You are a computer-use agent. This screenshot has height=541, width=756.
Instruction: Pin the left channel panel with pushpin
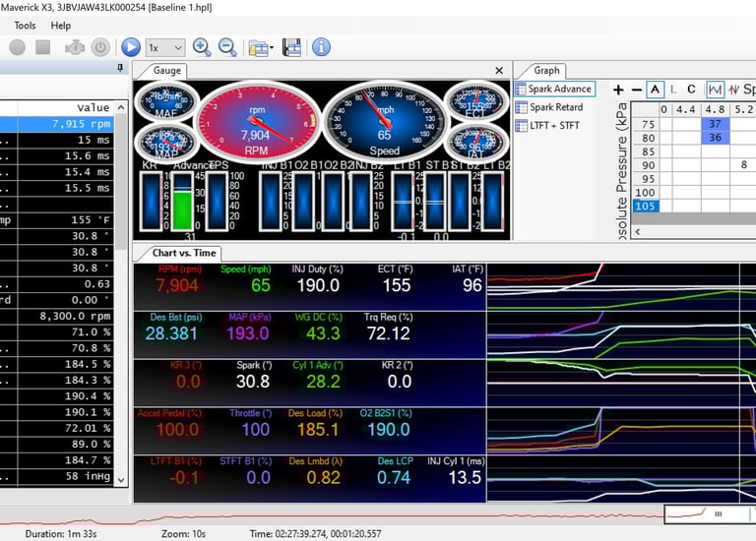(x=121, y=68)
